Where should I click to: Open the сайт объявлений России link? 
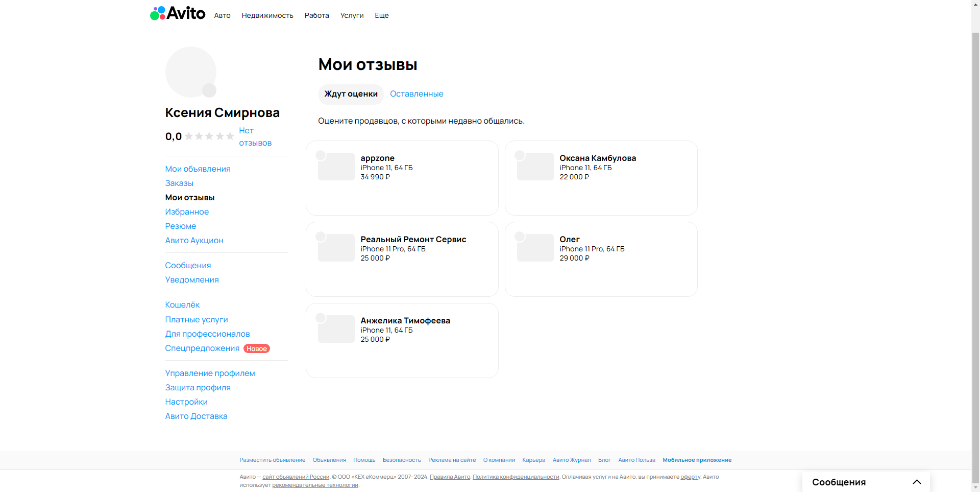pyautogui.click(x=296, y=477)
